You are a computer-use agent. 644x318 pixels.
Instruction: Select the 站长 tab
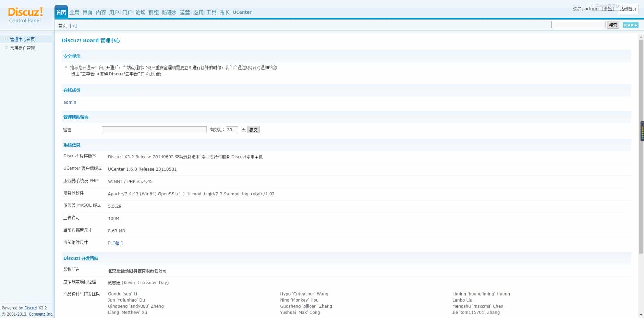coord(224,12)
